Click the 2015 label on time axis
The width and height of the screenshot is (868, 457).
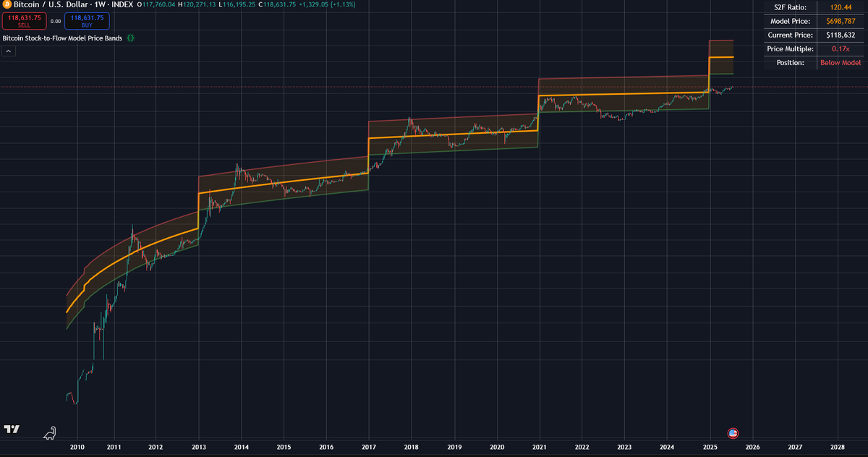(x=284, y=448)
